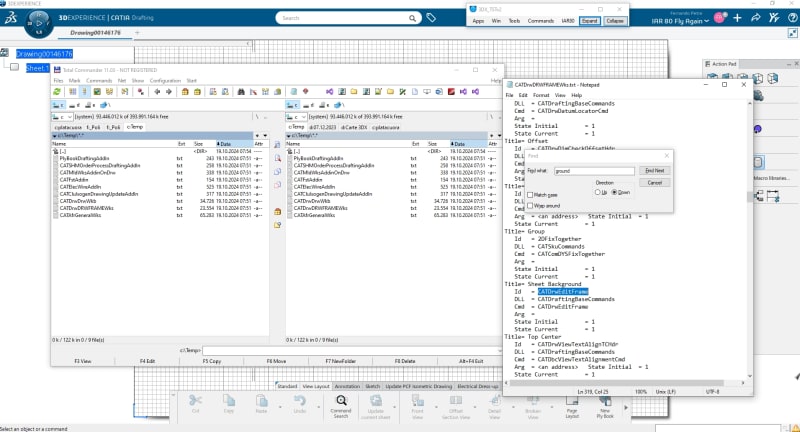
Task: Open Command Search in the action bar
Action: pos(341,406)
